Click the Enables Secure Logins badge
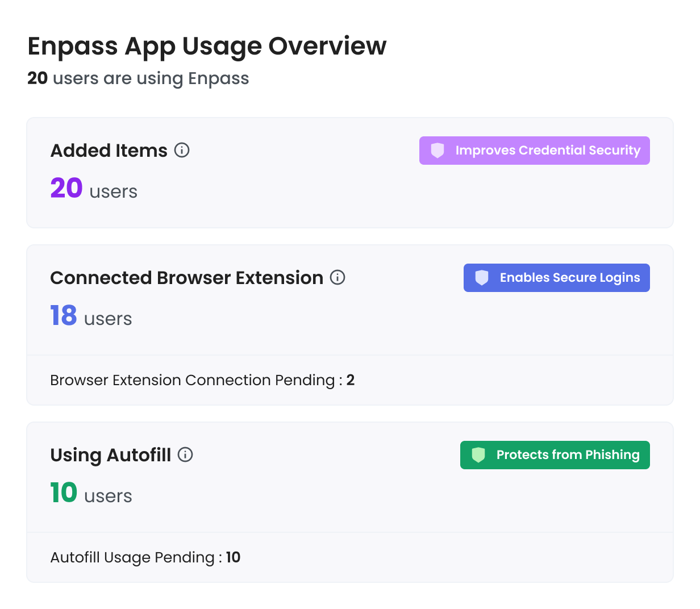The width and height of the screenshot is (700, 609). [x=556, y=278]
